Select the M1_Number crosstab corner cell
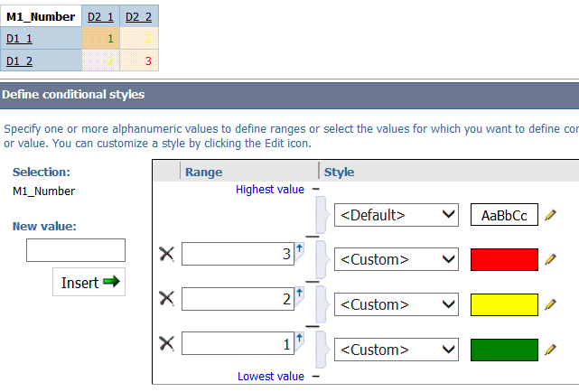This screenshot has height=392, width=579. pos(41,16)
